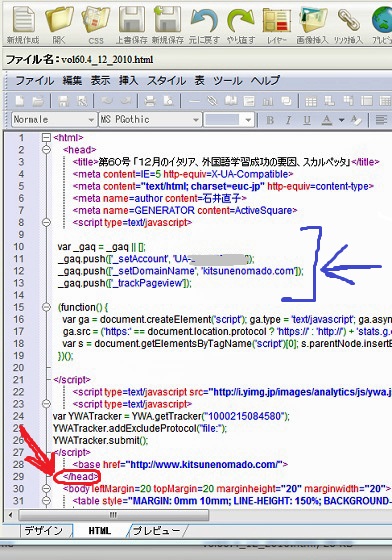Image resolution: width=392 pixels, height=560 pixels.
Task: Insert a horizontal line from the small toolbar
Action: [194, 101]
